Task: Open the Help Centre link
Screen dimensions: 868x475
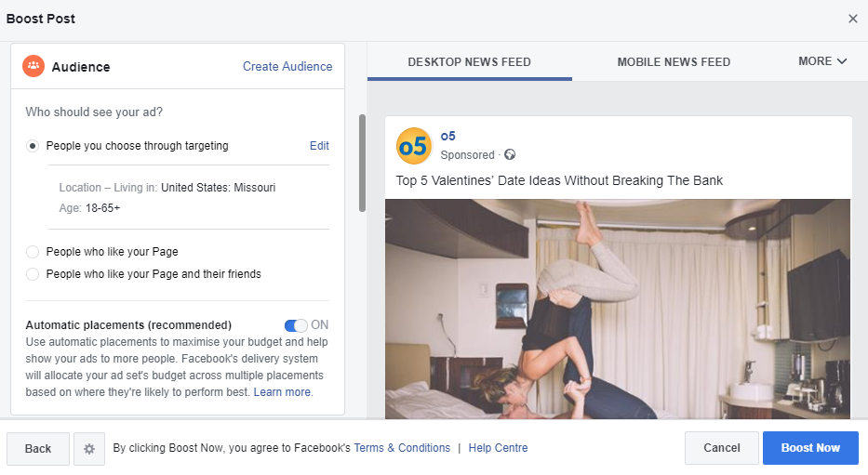Action: tap(499, 448)
